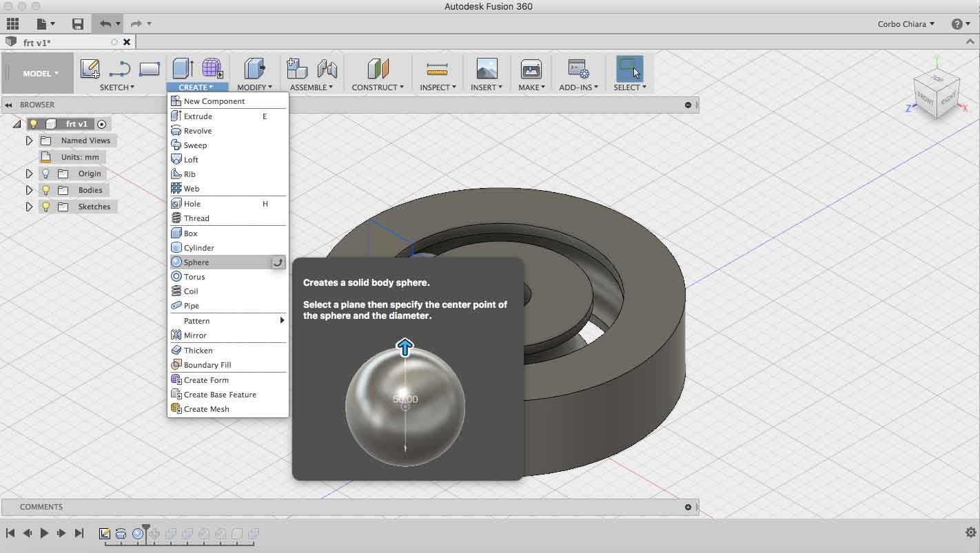This screenshot has width=980, height=553.
Task: Open the MODIFY dropdown menu
Action: click(255, 87)
